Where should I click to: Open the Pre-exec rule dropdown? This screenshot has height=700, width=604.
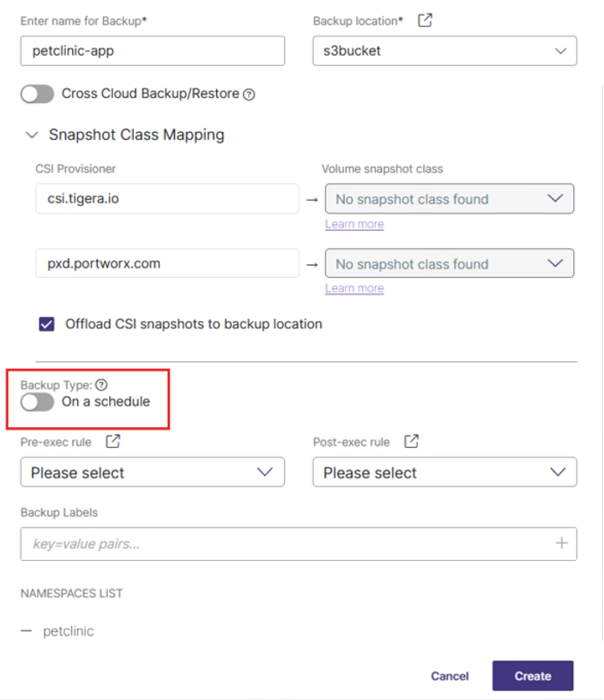[152, 473]
